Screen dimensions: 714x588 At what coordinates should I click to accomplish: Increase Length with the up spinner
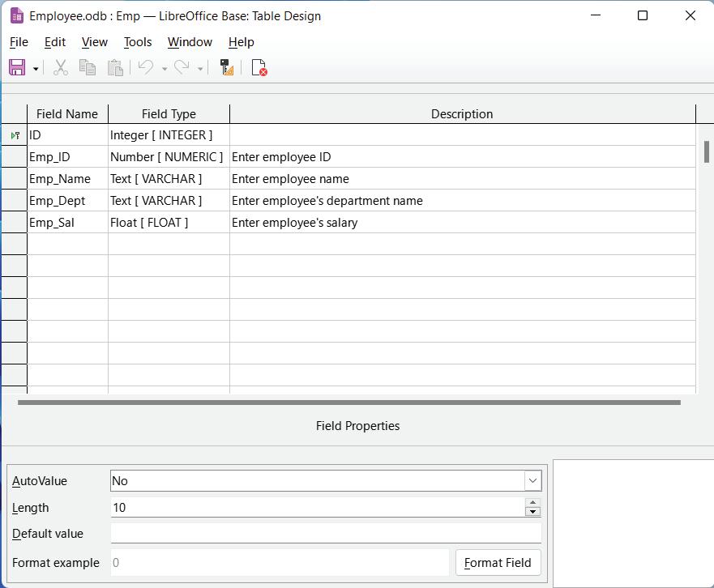pos(532,502)
